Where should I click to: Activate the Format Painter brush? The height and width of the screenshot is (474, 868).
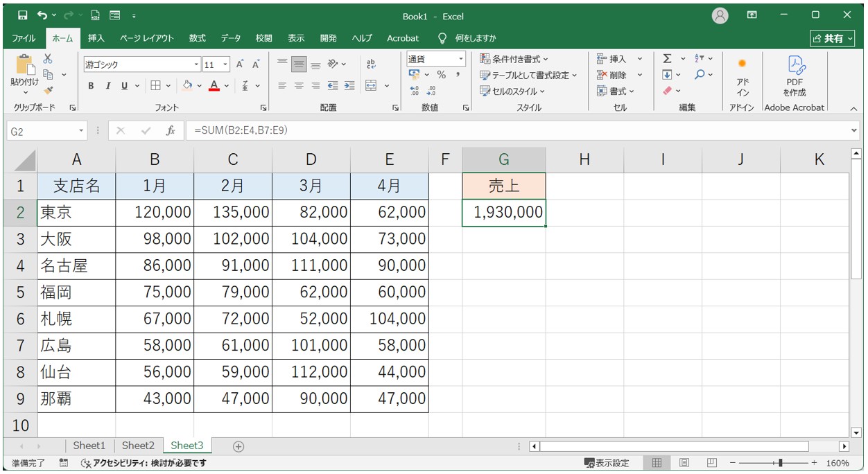48,89
